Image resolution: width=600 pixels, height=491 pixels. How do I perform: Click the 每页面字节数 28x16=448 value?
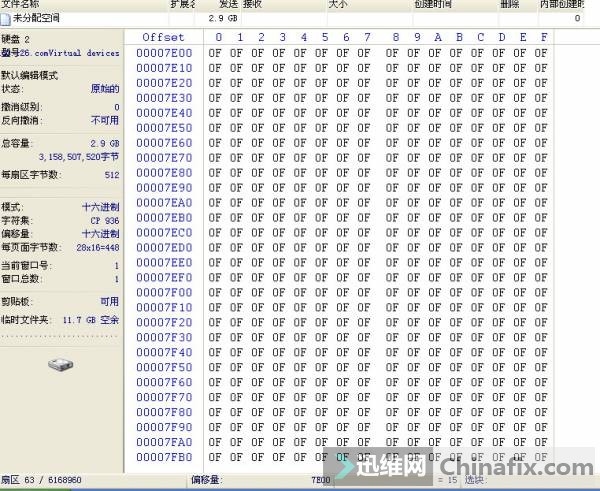click(98, 248)
